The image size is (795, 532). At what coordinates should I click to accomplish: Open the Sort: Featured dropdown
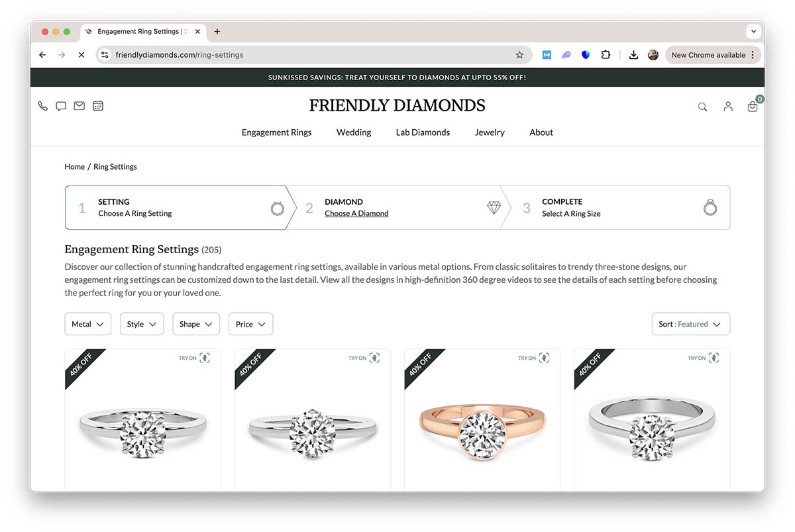coord(691,324)
